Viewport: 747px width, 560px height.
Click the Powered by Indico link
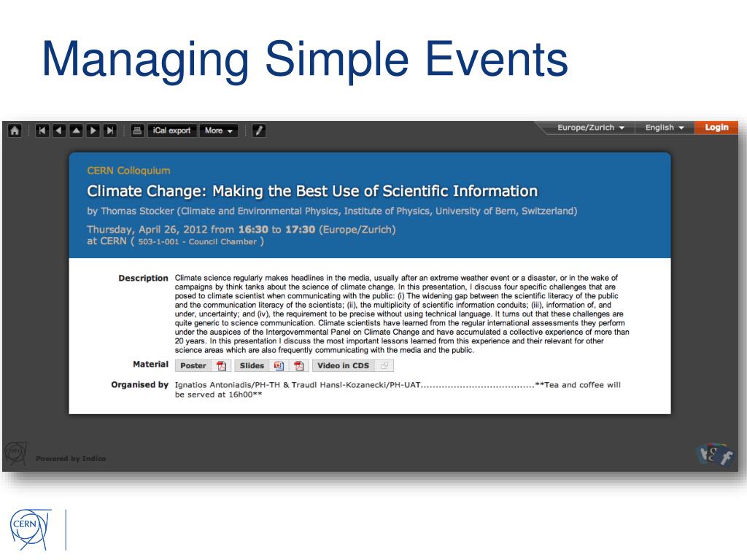pyautogui.click(x=71, y=458)
